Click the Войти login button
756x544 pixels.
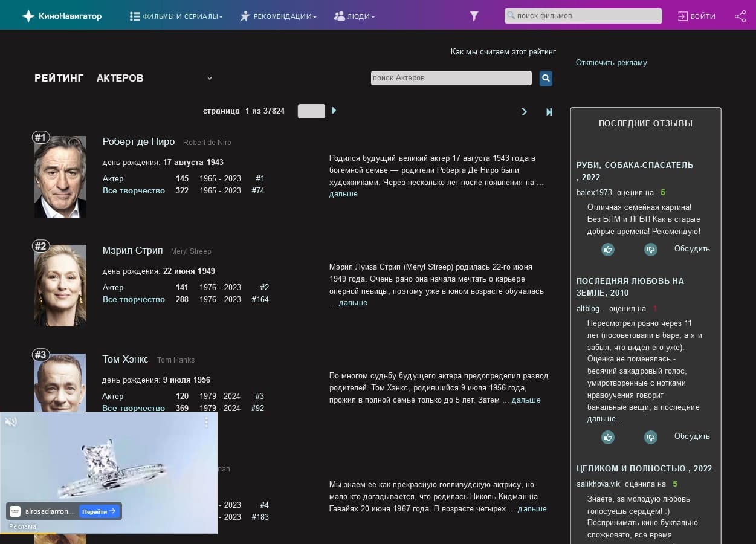click(x=697, y=16)
